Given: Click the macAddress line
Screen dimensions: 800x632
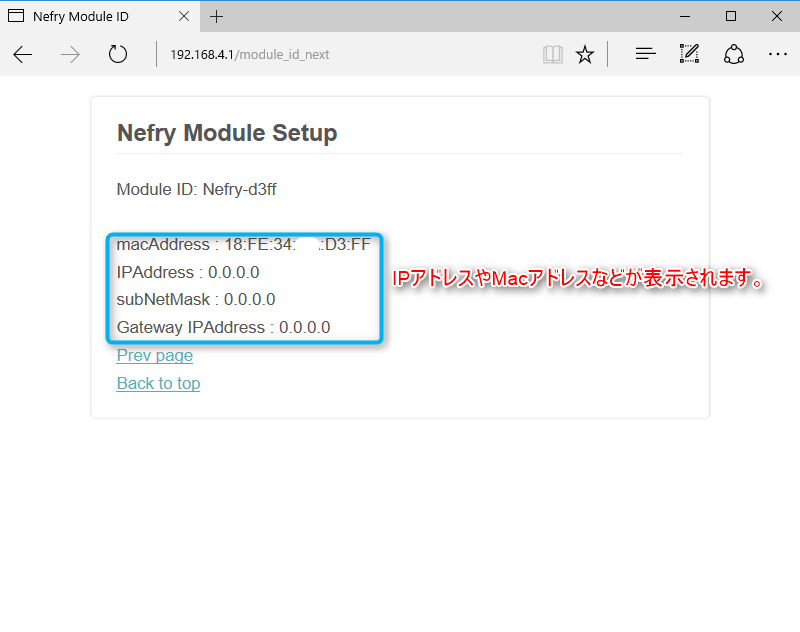Looking at the screenshot, I should 244,244.
